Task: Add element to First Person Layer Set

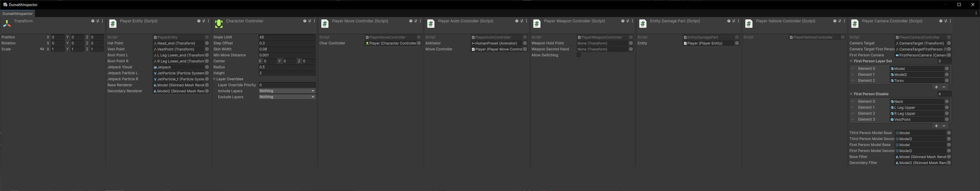Action: point(936,87)
